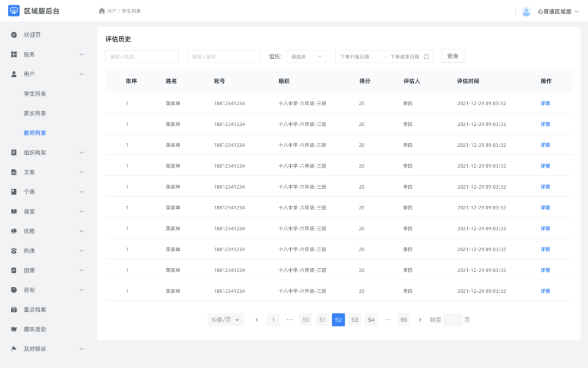Click the heart logo beside 区域版后台
Image resolution: width=588 pixels, height=368 pixels.
(14, 11)
